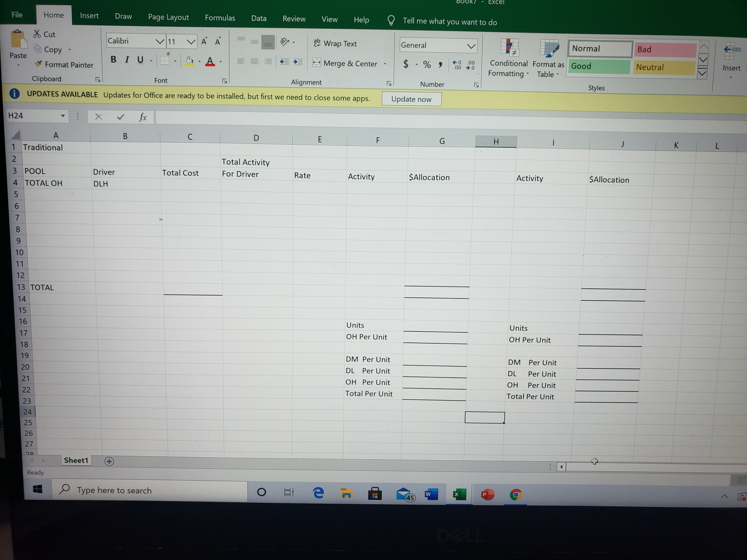Viewport: 747px width, 560px height.
Task: Open the Underline style dropdown arrow
Action: coord(151,61)
